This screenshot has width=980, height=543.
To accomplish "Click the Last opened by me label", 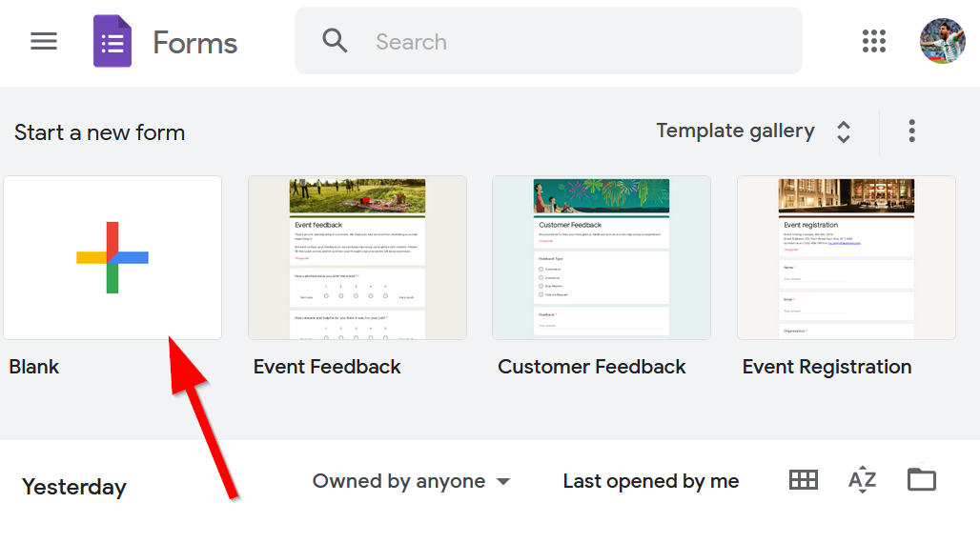I will 651,482.
